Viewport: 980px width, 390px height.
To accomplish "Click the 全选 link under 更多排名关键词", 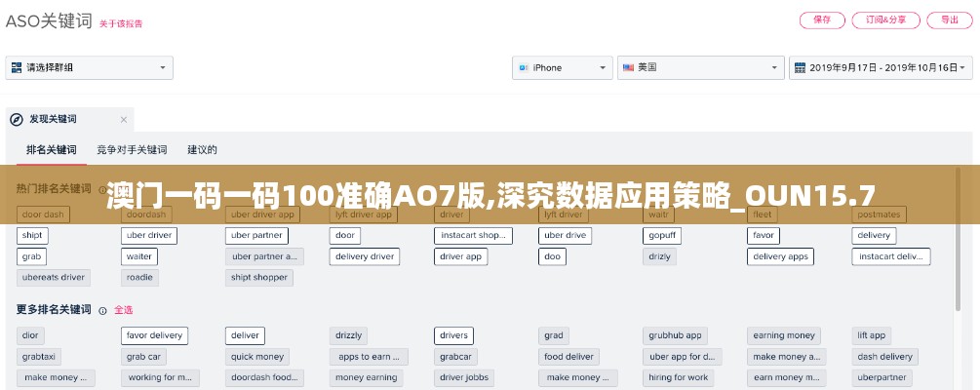I will 124,310.
